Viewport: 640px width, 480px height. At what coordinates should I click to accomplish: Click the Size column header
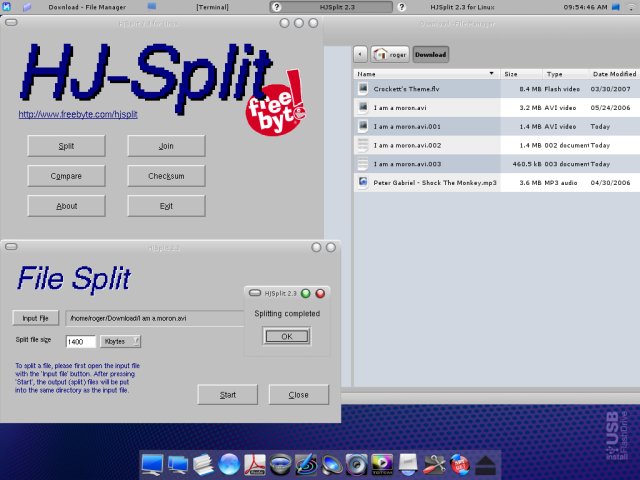coord(521,74)
